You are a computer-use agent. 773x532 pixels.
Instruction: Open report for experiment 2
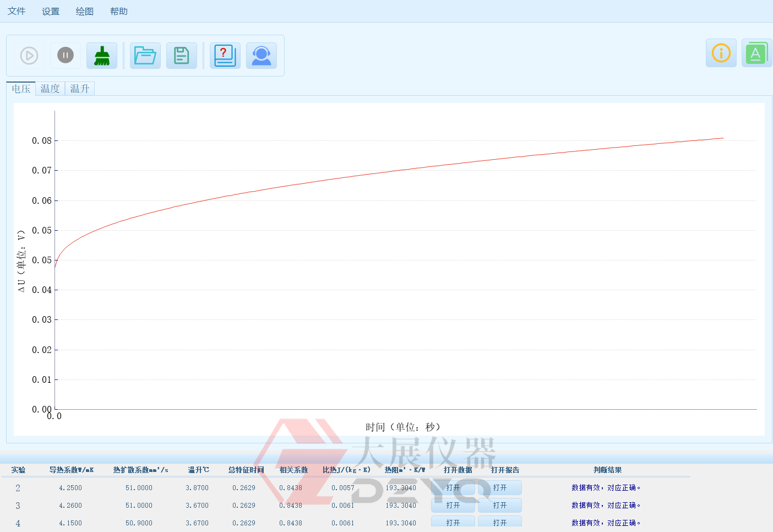(x=500, y=488)
